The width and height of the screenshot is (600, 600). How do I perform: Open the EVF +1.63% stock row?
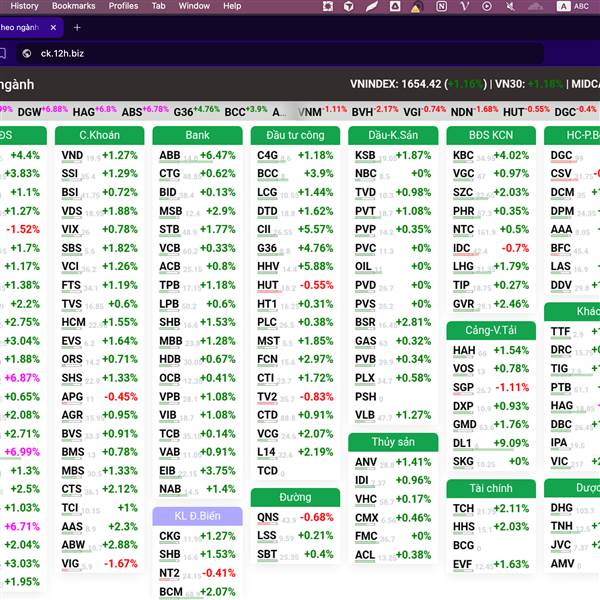(x=491, y=565)
